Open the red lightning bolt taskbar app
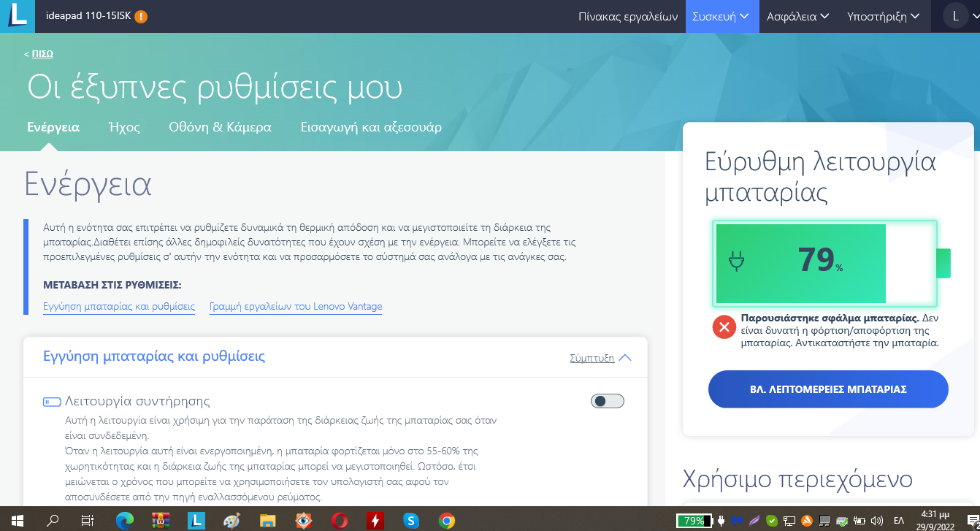The image size is (980, 531). (x=375, y=521)
